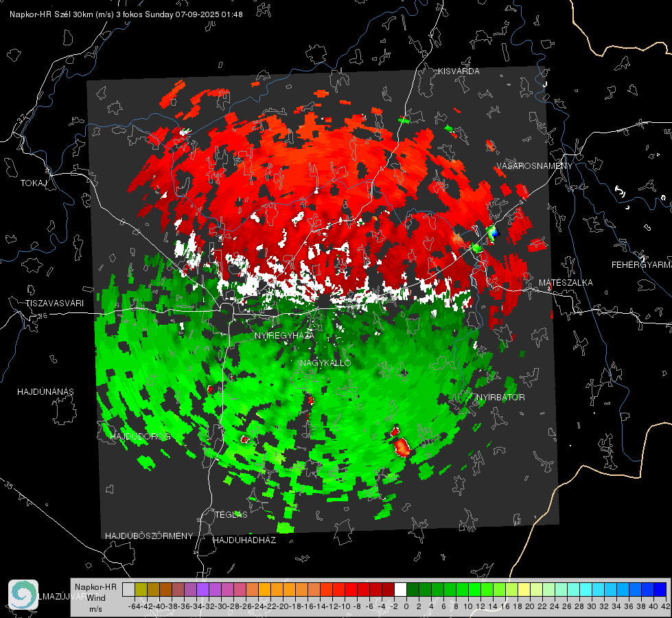Image resolution: width=672 pixels, height=618 pixels.
Task: Select the HAJDÚBÖSZÖRMÉNY town label
Action: coord(149,536)
